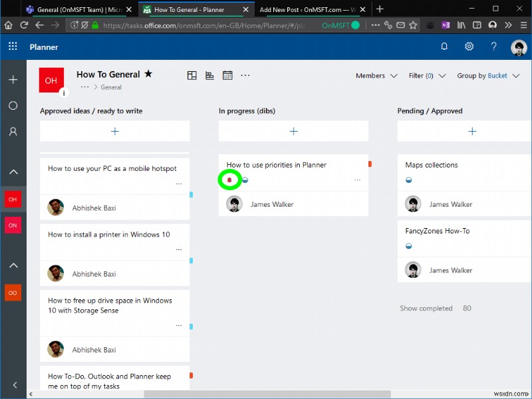Open My Tasks person icon
This screenshot has width=532, height=399.
pos(13,131)
